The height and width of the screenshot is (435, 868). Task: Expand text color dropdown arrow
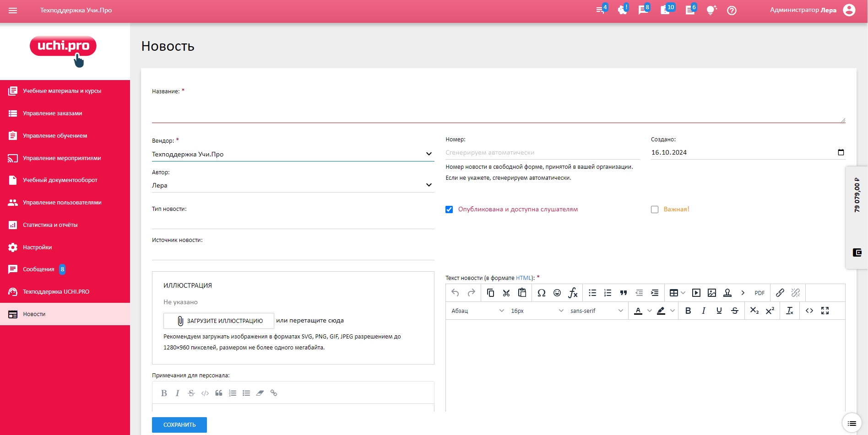(x=649, y=311)
